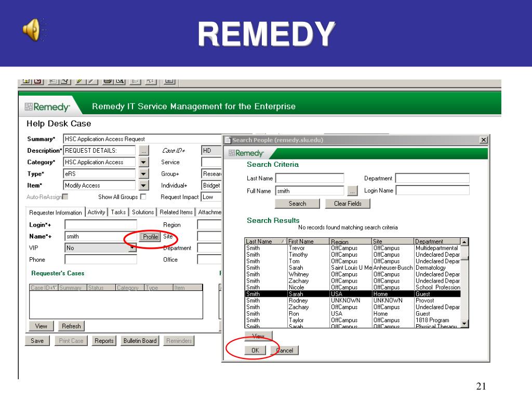Sort results by the Last Name column header
Image resolution: width=532 pixels, height=399 pixels.
pyautogui.click(x=265, y=241)
